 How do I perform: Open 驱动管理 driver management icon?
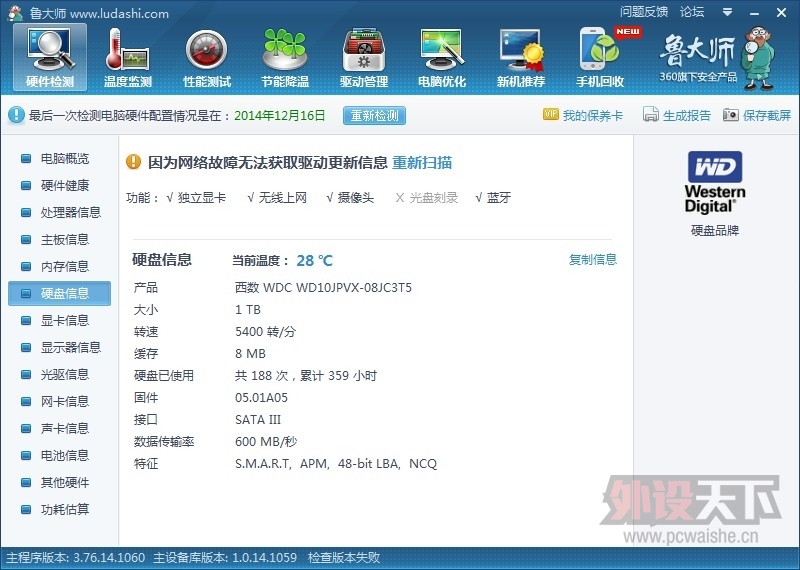[x=364, y=57]
